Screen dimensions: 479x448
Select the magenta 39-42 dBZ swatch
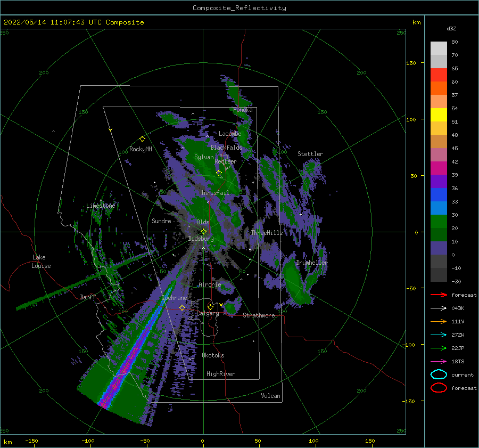point(439,168)
